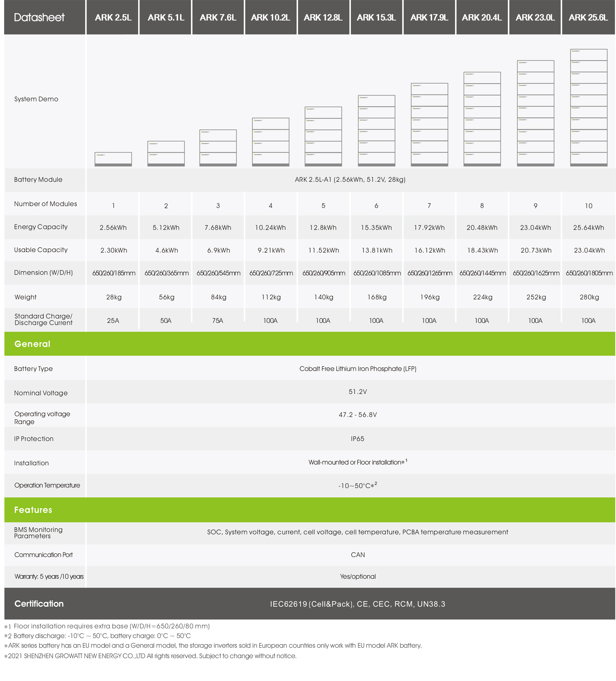Select the ARK 10.2L column header
The image size is (616, 681).
click(270, 17)
